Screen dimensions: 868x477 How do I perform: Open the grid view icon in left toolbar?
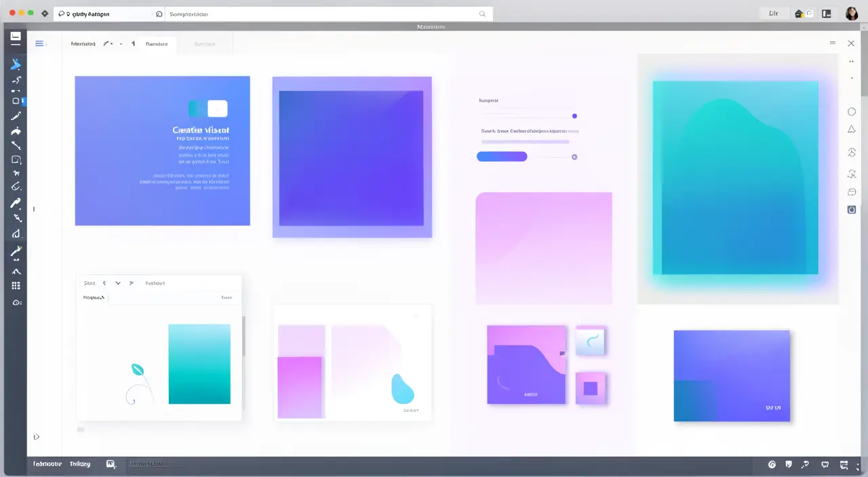click(x=16, y=286)
